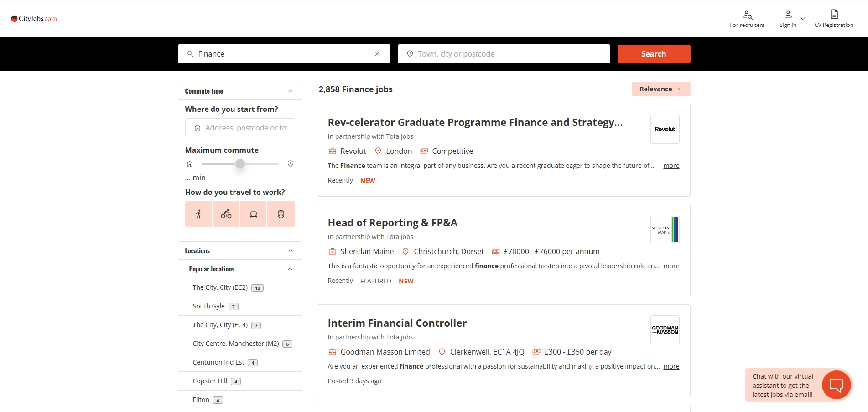Clear the Finance search keyword with X
The width and height of the screenshot is (868, 412).
(x=377, y=54)
